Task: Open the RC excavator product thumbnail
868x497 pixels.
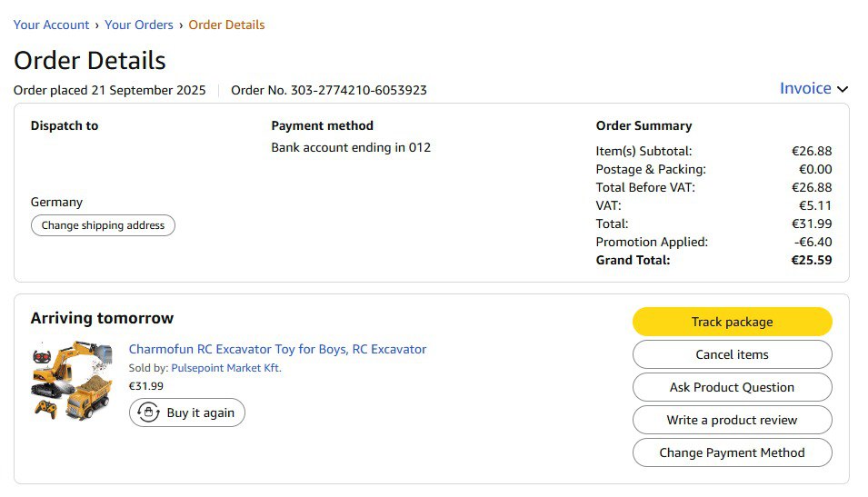Action: pyautogui.click(x=72, y=380)
